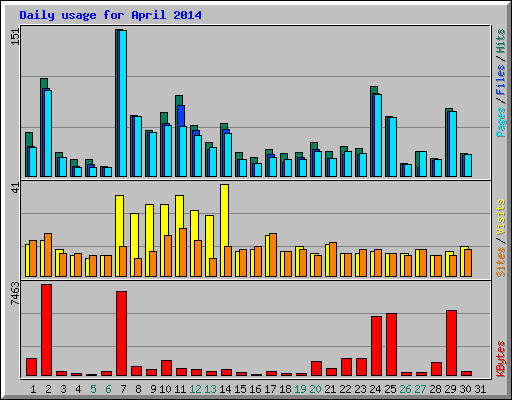Click day "8" on the x-axis
Viewport: 512px width, 400px height.
138,389
